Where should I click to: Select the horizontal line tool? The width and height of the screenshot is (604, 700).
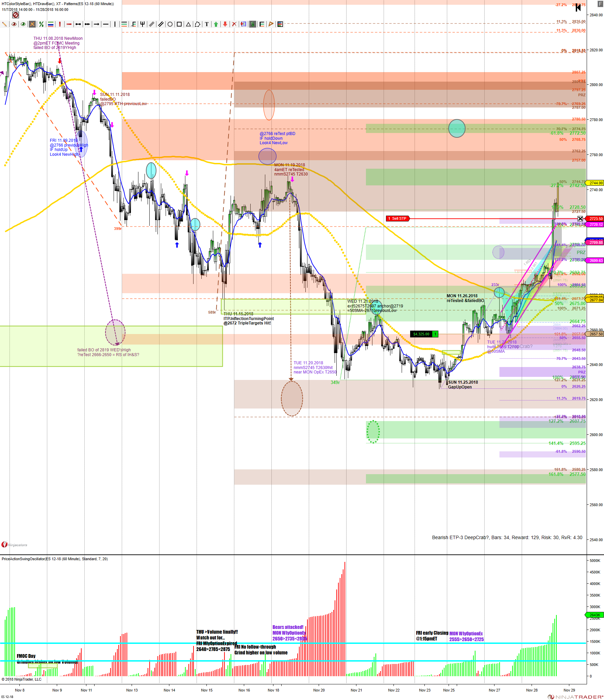point(106,24)
